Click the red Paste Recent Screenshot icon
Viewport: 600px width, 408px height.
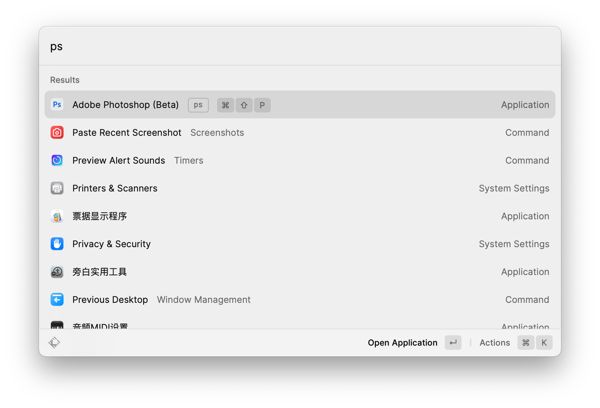[57, 132]
